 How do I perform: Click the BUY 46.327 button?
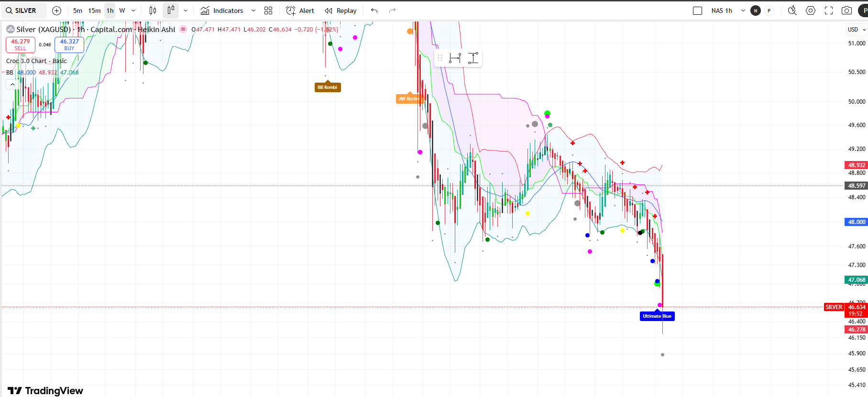[69, 45]
